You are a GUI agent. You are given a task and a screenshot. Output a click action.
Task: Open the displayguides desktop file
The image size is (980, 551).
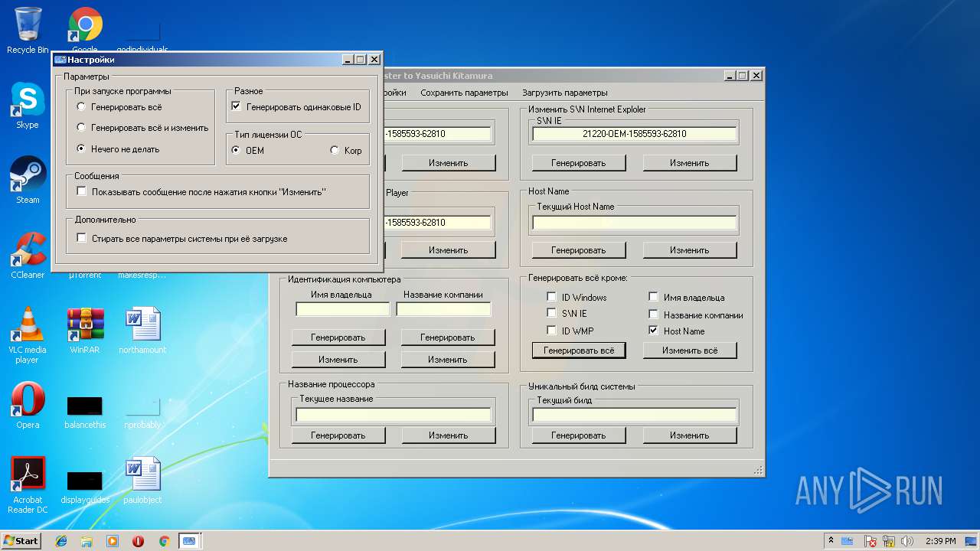pyautogui.click(x=85, y=486)
